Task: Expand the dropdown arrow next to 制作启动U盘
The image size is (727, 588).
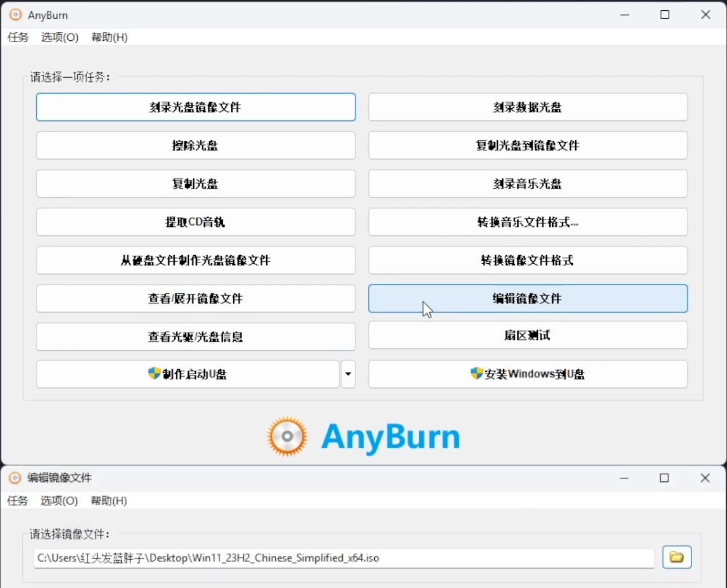Action: 348,374
